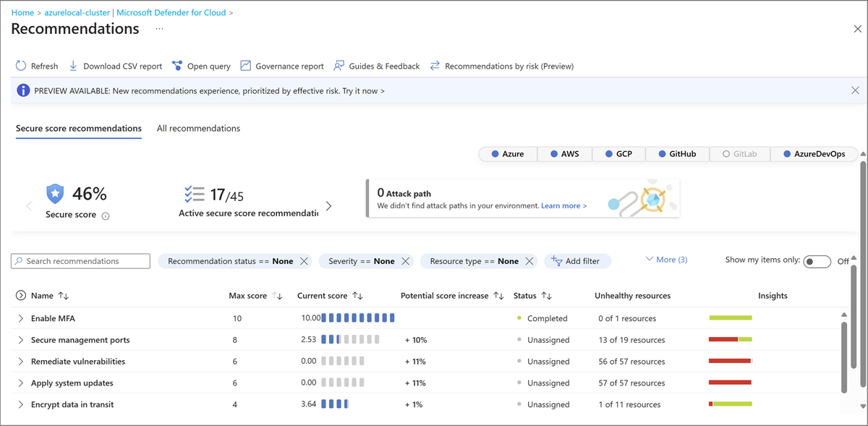Expand all rows with header circle chevron

coord(21,296)
